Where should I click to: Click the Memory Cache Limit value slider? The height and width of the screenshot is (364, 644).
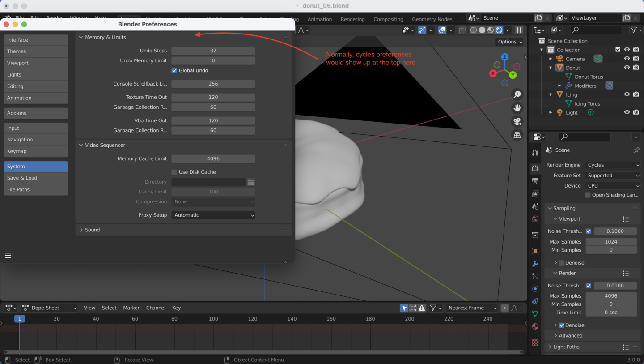point(213,158)
